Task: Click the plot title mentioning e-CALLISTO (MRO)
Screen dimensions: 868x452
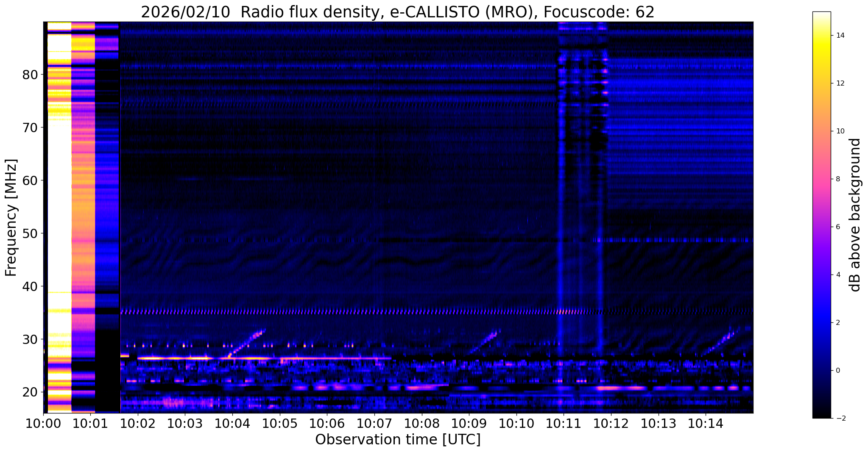Action: 398,12
